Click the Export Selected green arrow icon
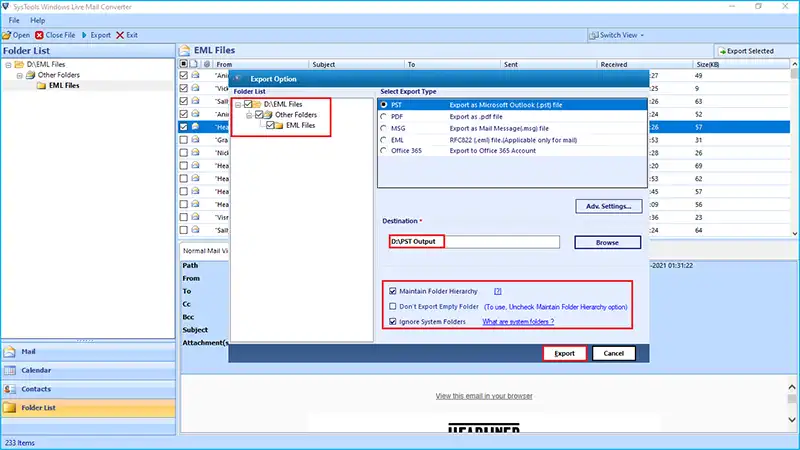Image resolution: width=800 pixels, height=450 pixels. [x=722, y=51]
